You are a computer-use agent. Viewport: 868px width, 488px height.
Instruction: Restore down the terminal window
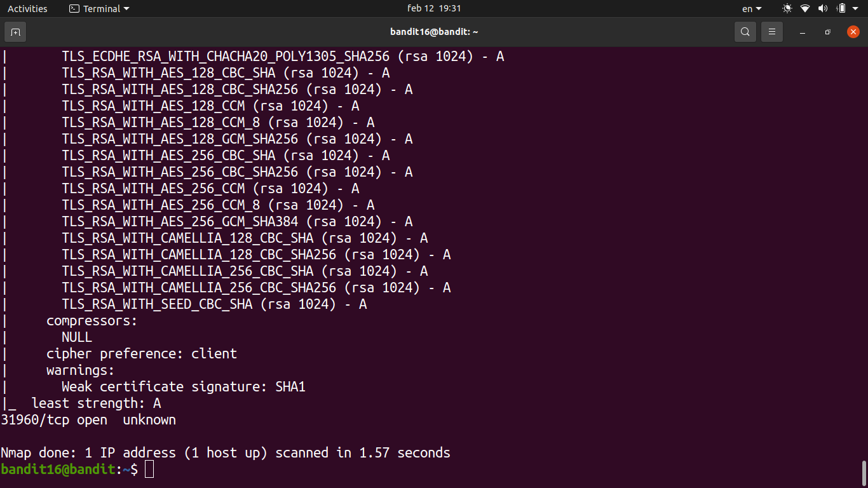(827, 32)
